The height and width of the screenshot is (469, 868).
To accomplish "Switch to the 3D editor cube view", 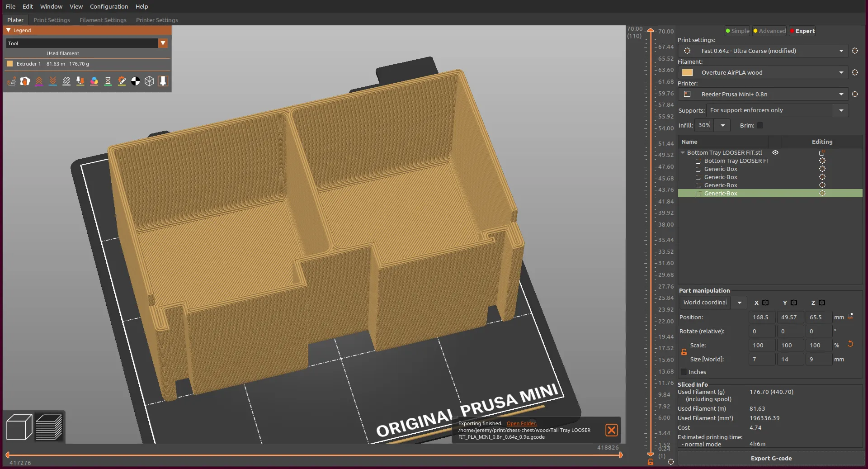I will (19, 427).
